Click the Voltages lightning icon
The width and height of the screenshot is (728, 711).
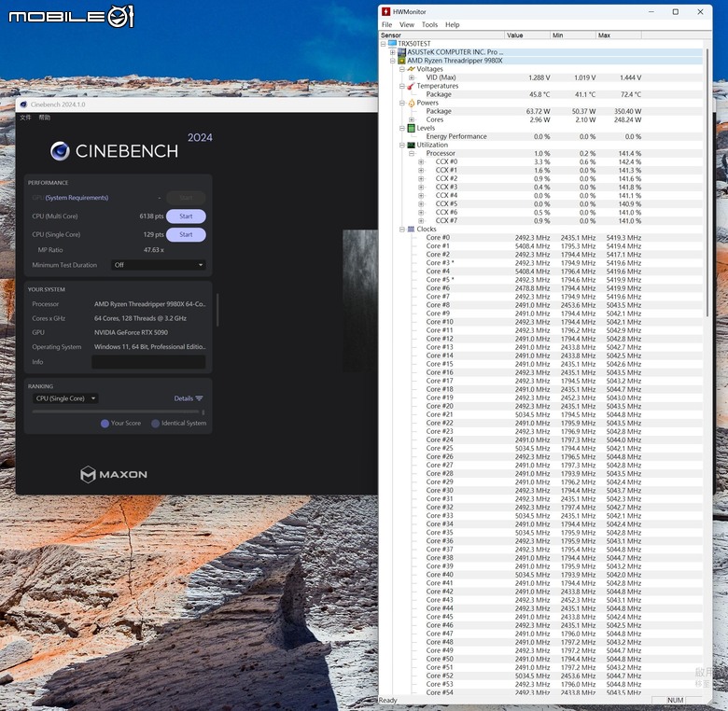411,69
